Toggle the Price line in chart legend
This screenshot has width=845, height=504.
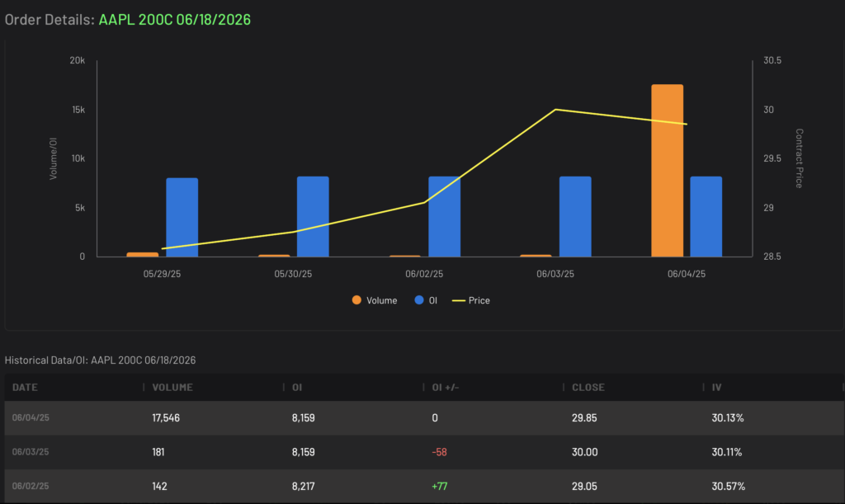pos(471,300)
